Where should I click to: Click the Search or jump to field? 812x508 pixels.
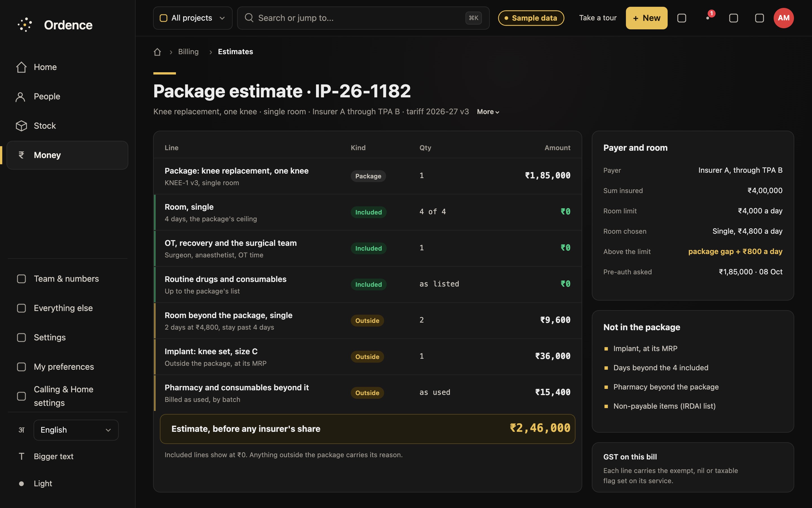click(x=363, y=18)
